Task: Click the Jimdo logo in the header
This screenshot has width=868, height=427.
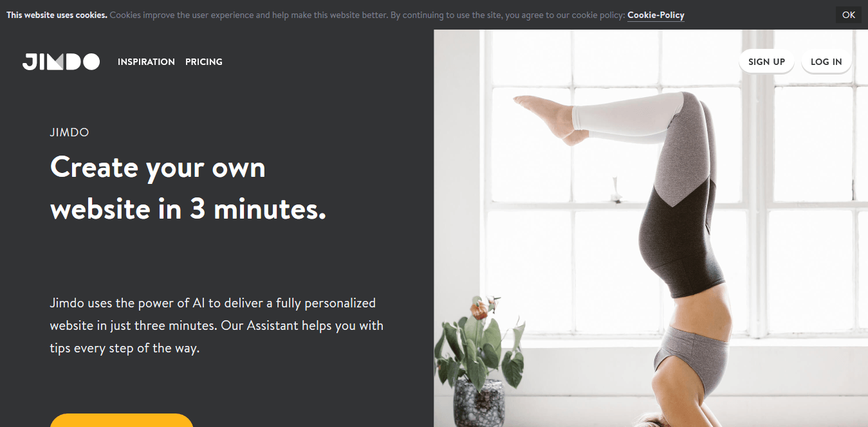Action: pos(61,62)
